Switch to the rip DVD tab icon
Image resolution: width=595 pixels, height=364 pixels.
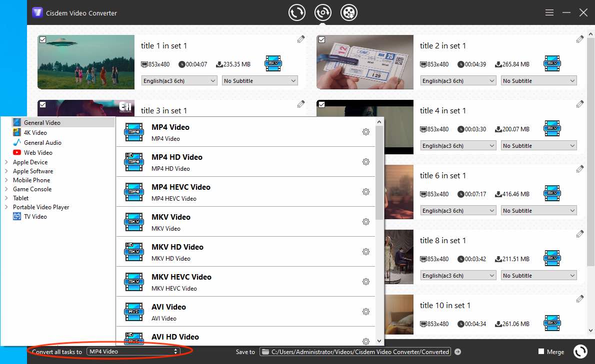click(x=323, y=12)
